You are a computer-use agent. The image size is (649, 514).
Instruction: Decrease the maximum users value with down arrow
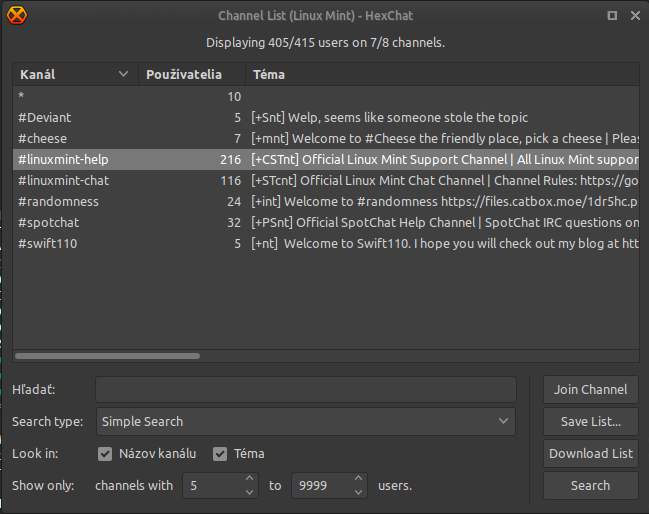359,492
